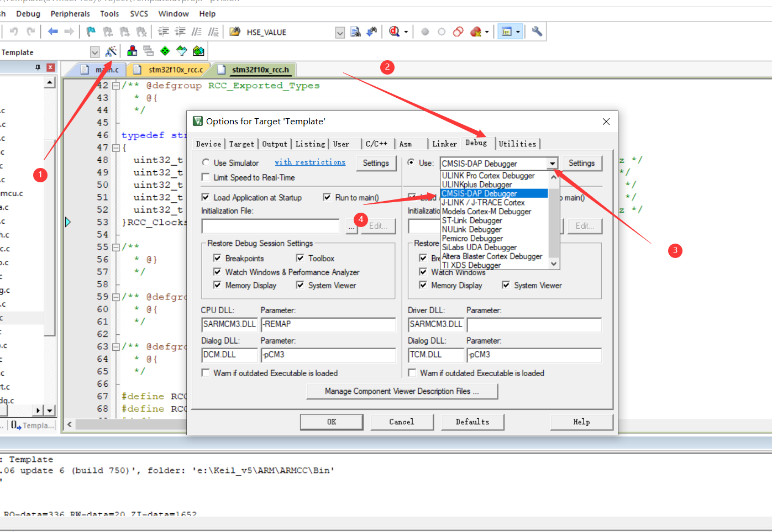Click the simulator Initialization File text field
Viewport: 772px width, 532px height.
click(x=270, y=226)
